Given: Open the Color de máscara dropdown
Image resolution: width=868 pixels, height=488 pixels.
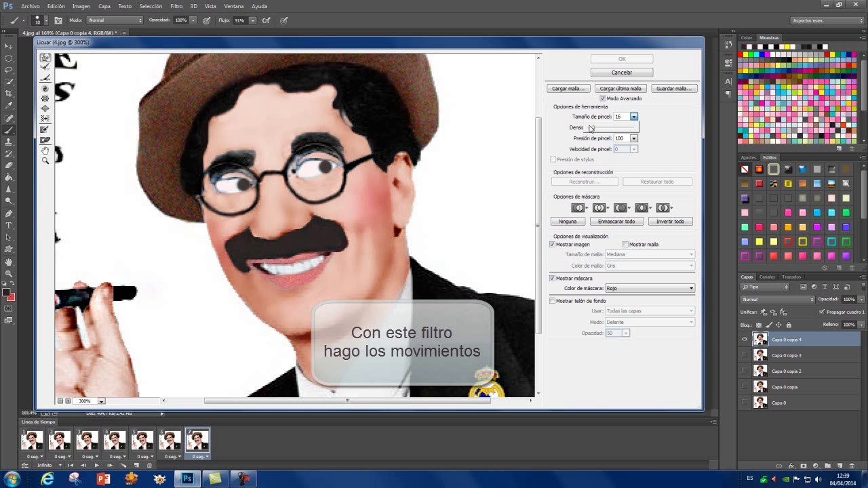Looking at the screenshot, I should tap(650, 288).
